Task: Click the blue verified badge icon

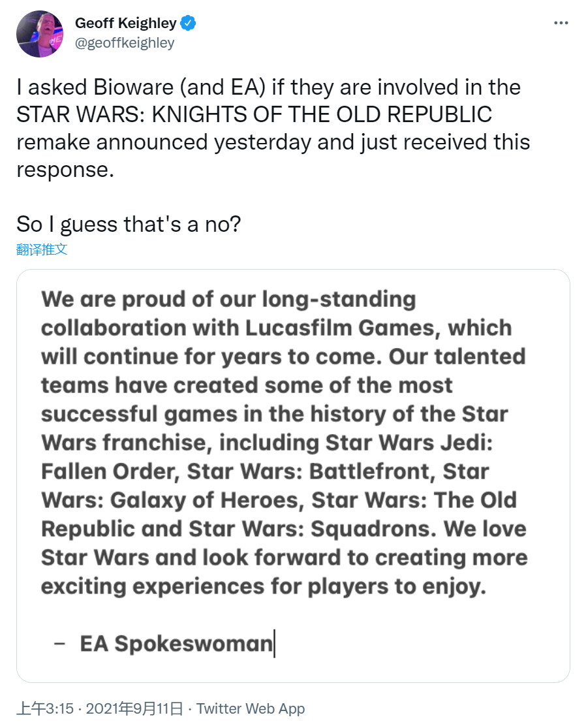Action: click(189, 24)
